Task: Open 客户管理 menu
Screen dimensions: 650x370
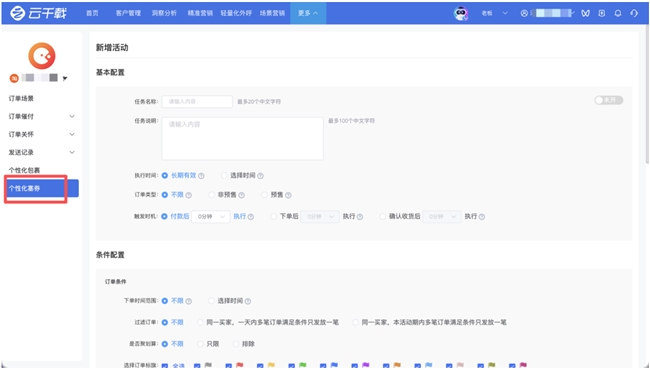Action: tap(128, 13)
